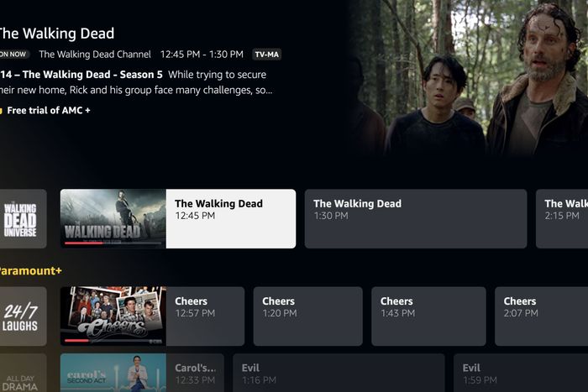Choose the Cheers 1:20 PM episode
Viewport: 588px width, 392px height.
coord(308,316)
